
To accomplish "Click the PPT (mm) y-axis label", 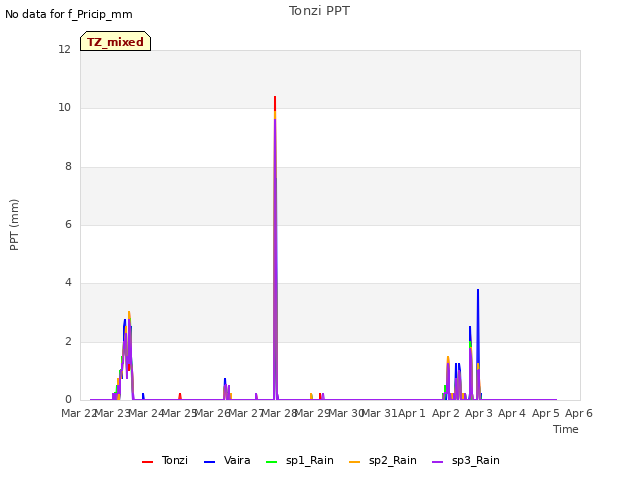I will click(14, 225).
